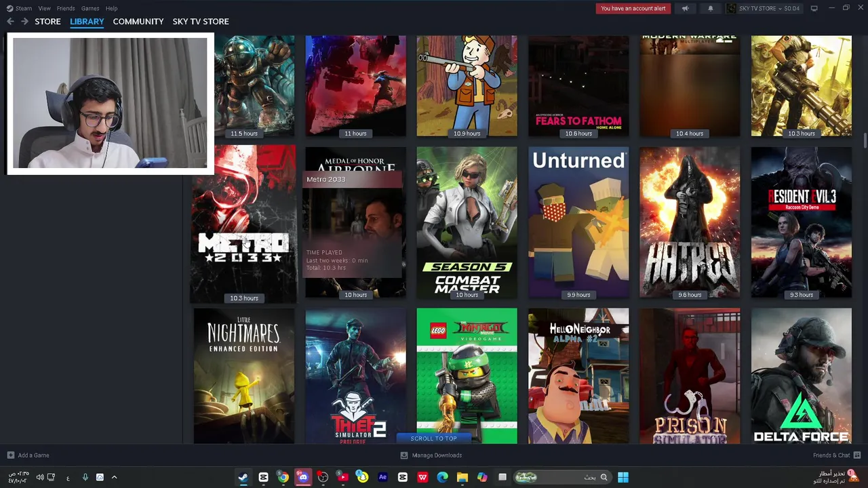
Task: Click the Steam logo at top left
Action: (x=9, y=8)
